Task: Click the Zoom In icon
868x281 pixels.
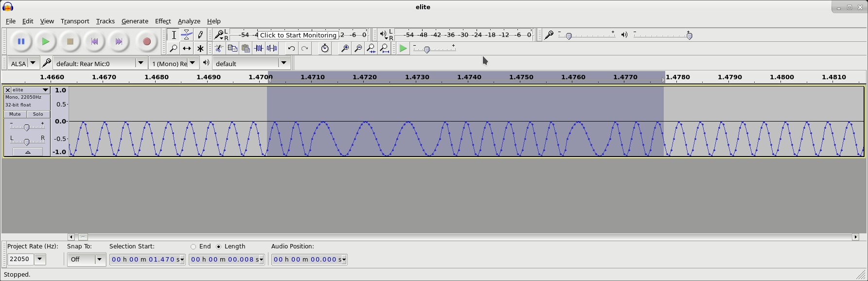Action: coord(345,48)
